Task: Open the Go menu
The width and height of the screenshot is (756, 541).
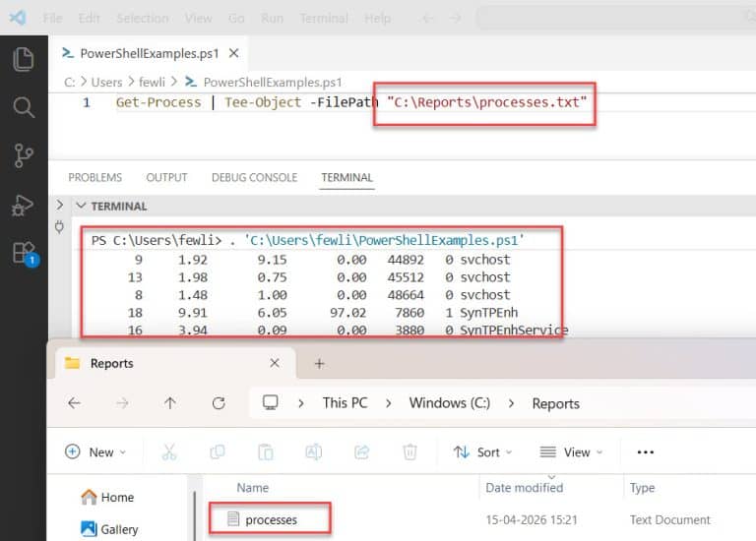Action: (x=236, y=19)
